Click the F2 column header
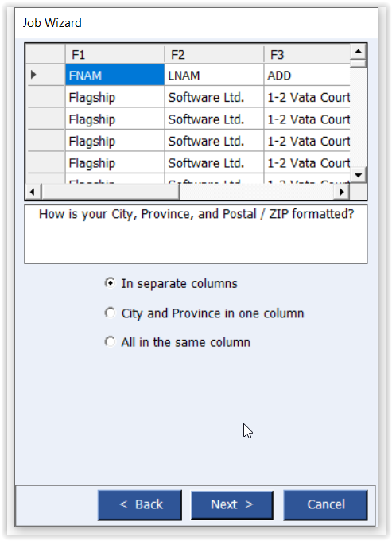Screen dimensions: 392x541 pyautogui.click(x=214, y=54)
